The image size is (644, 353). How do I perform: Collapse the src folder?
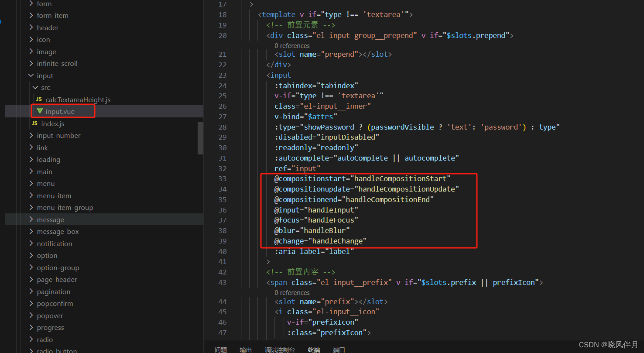click(36, 87)
